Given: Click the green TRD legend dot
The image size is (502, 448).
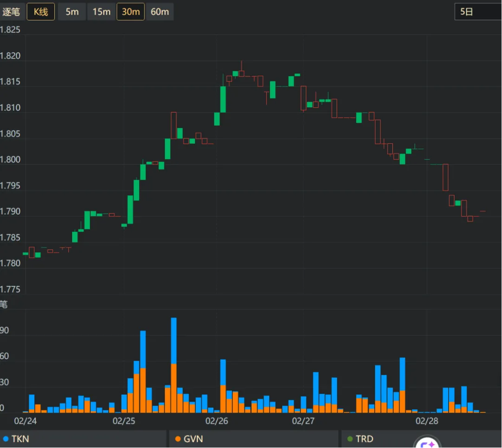Looking at the screenshot, I should [x=350, y=439].
